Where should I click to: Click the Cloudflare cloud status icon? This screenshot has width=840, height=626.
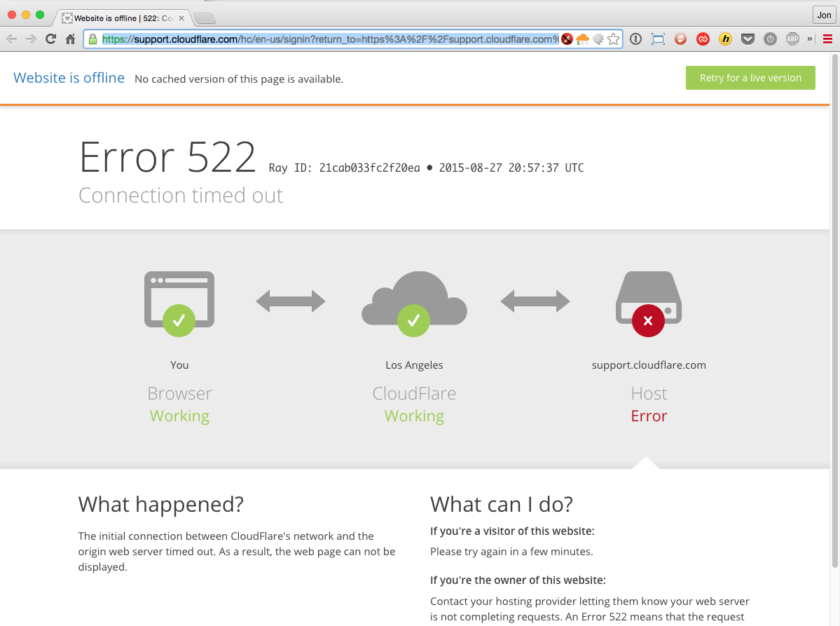pyautogui.click(x=414, y=304)
